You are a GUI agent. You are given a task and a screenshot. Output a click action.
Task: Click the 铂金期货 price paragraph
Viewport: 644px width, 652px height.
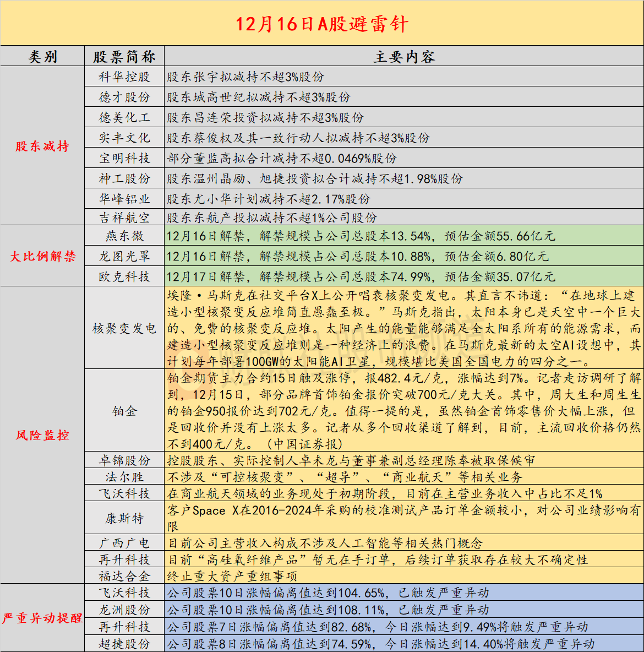pos(403,411)
